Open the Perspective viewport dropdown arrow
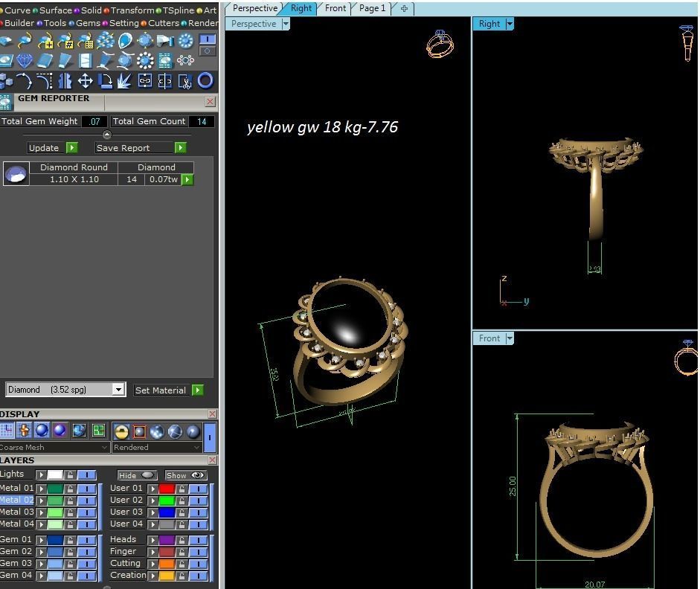 pos(286,24)
